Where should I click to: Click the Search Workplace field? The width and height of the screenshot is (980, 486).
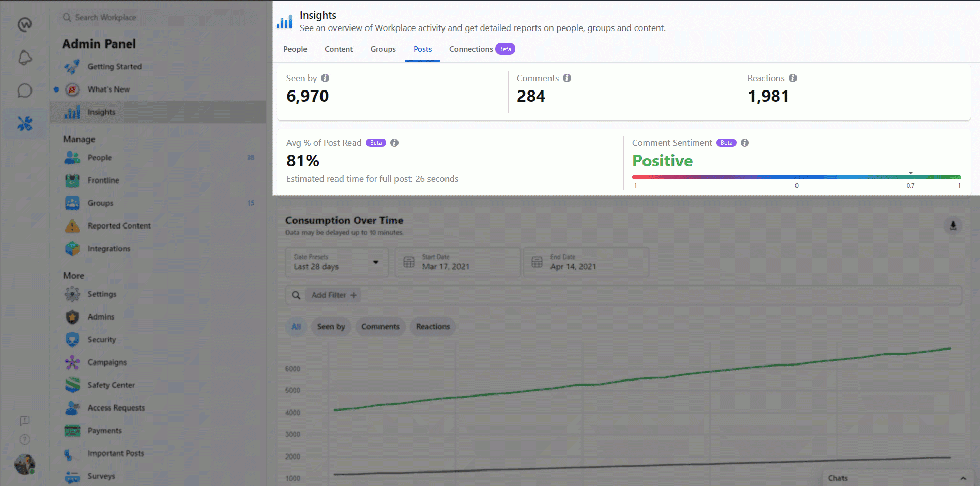pyautogui.click(x=158, y=18)
